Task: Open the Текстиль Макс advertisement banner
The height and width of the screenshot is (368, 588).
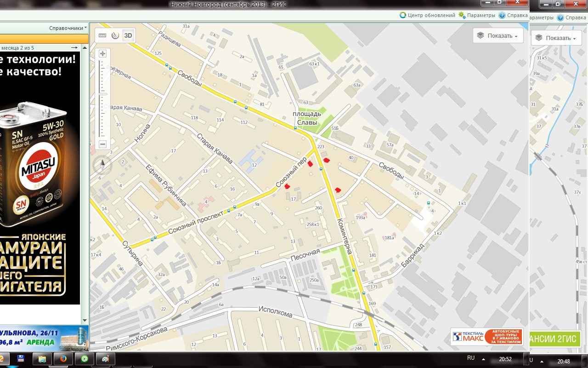Action: point(487,337)
